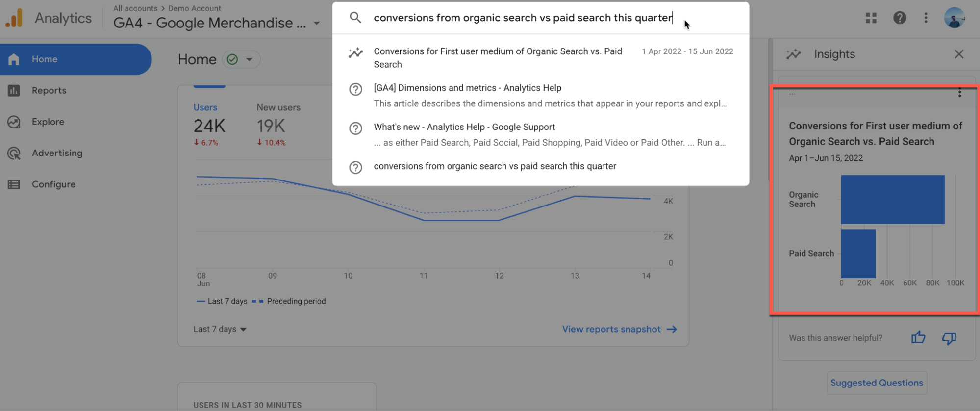Open the Home status check dropdown

point(241,59)
